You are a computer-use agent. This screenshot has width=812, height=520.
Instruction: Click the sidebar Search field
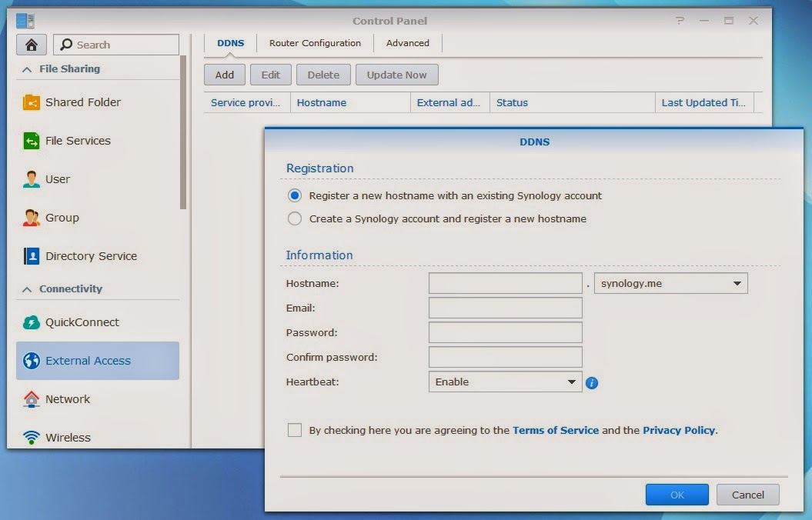[116, 45]
